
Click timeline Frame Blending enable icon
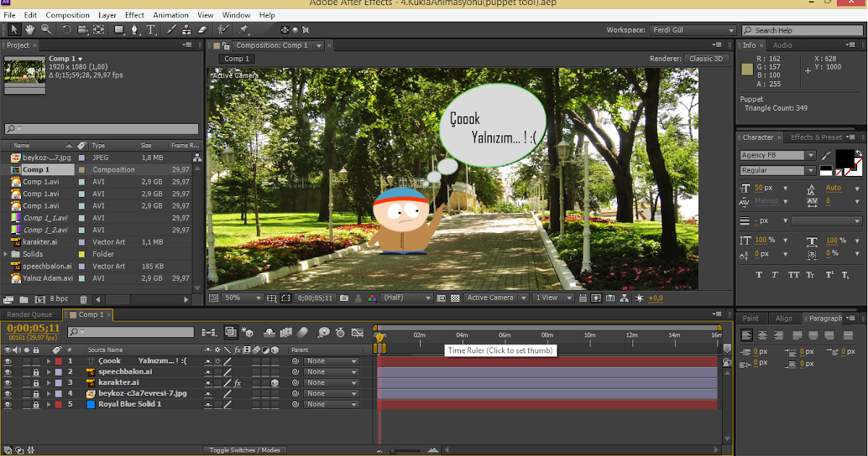pos(285,332)
